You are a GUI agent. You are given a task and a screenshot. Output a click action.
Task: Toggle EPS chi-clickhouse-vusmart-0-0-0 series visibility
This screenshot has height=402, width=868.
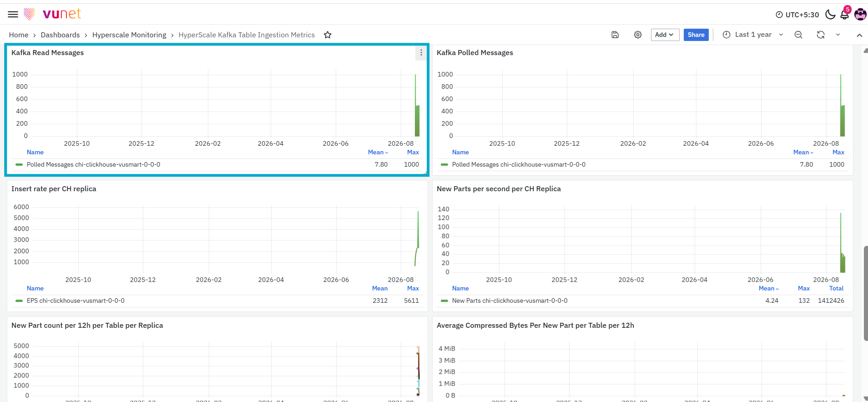click(76, 301)
